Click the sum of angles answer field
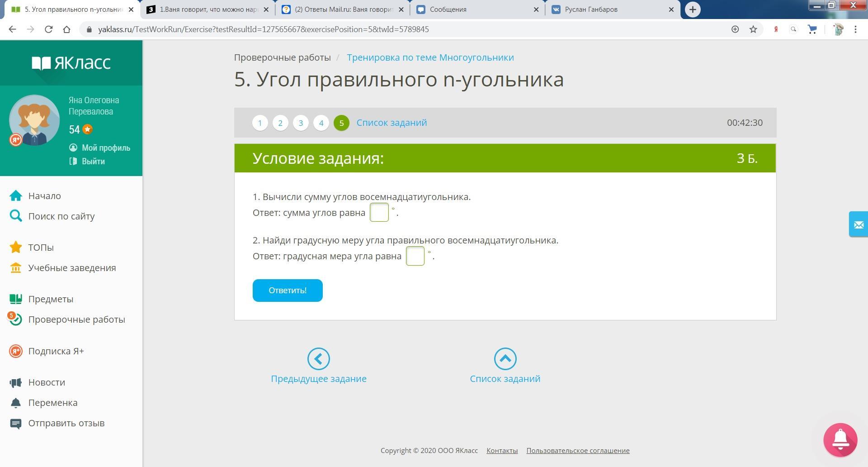Screen dimensions: 868x467 379,213
